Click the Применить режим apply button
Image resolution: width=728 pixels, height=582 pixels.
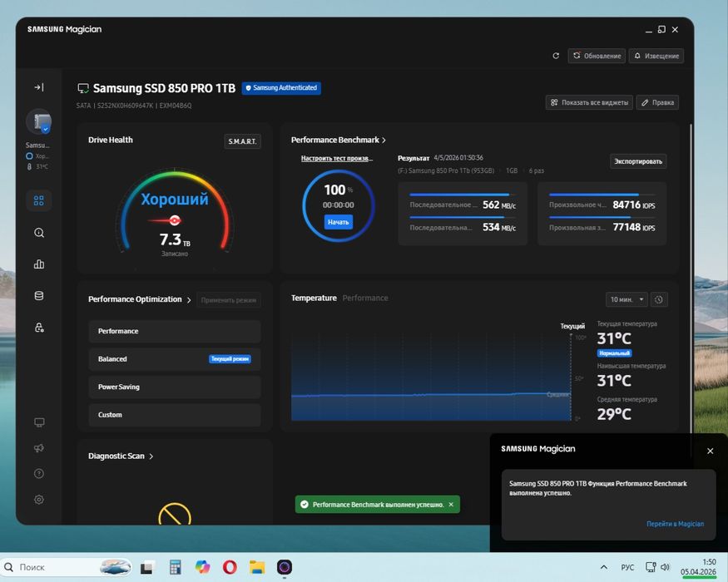229,300
